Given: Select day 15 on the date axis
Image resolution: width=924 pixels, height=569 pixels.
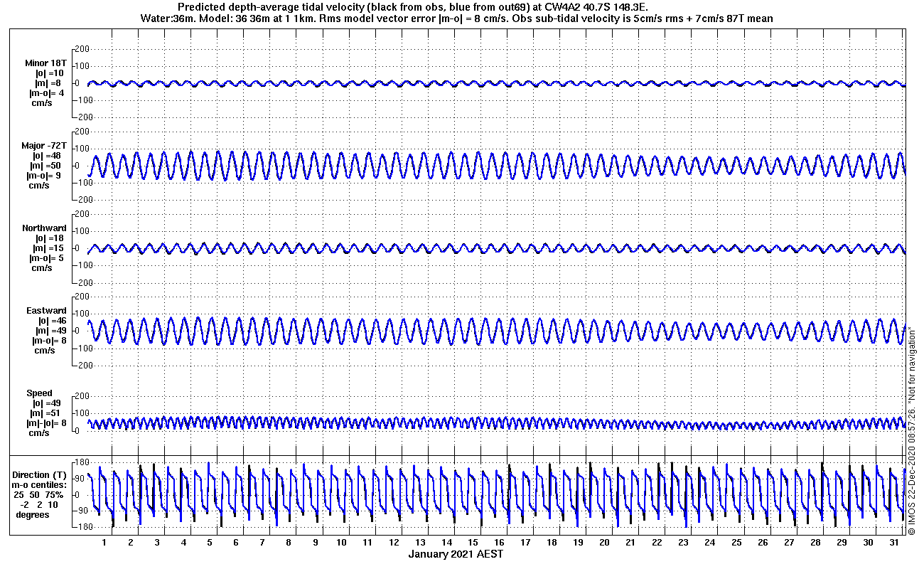Looking at the screenshot, I should [x=473, y=543].
